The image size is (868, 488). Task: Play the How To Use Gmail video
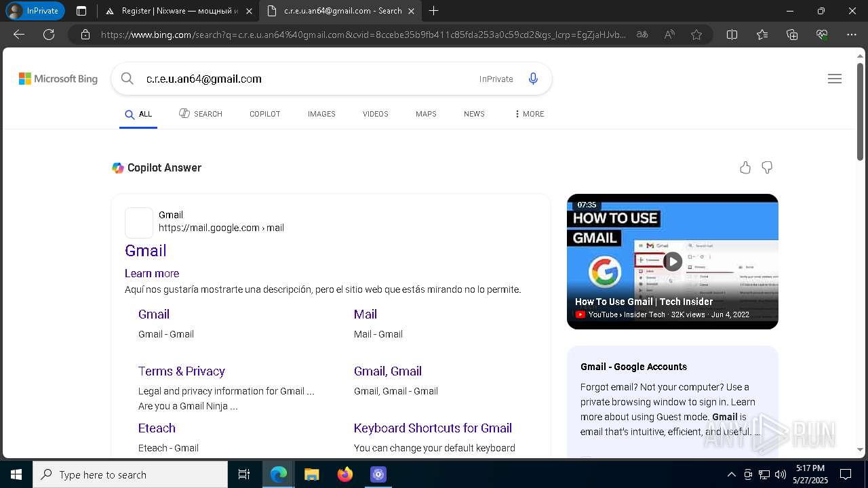(672, 261)
